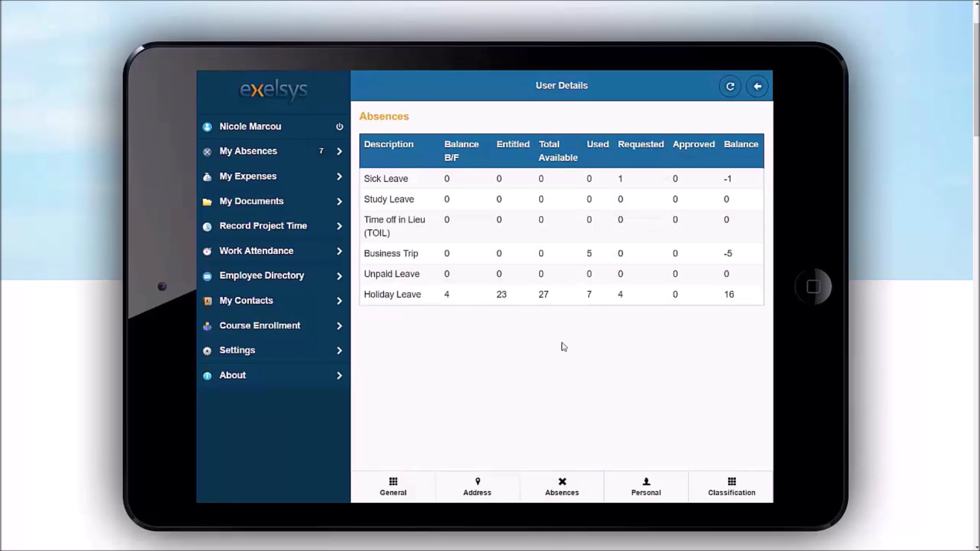980x551 pixels.
Task: Expand the My Contacts menu entry
Action: pos(339,301)
